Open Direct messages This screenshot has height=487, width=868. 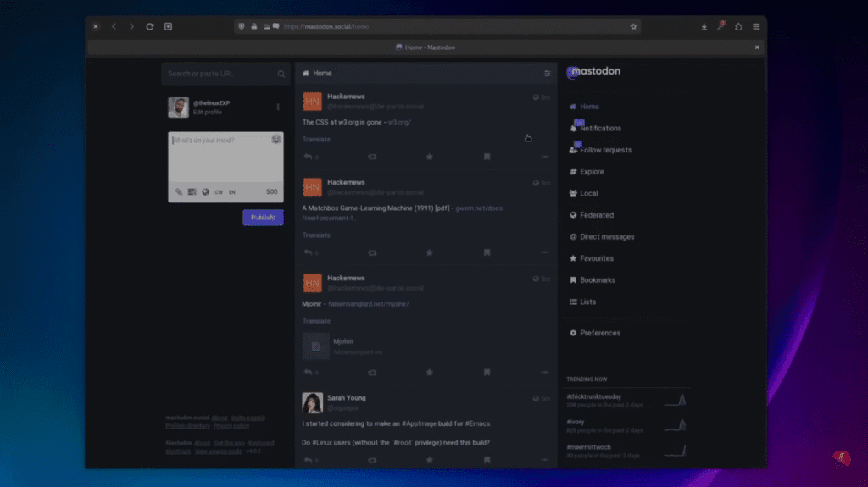pos(602,237)
